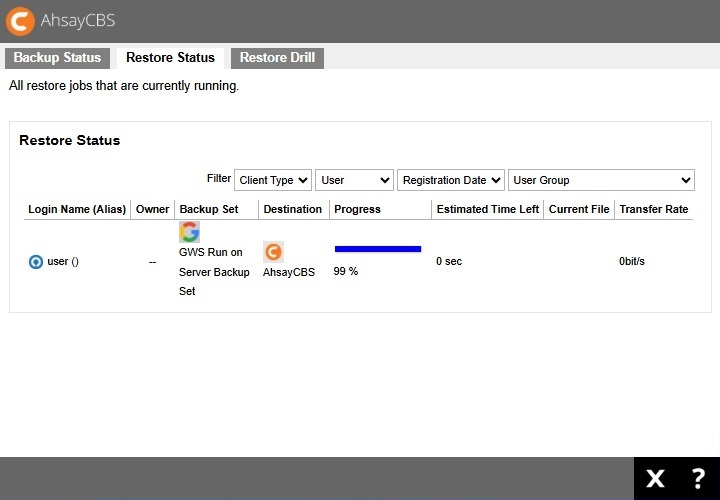Click the Current File column header
The image size is (720, 500).
(579, 209)
